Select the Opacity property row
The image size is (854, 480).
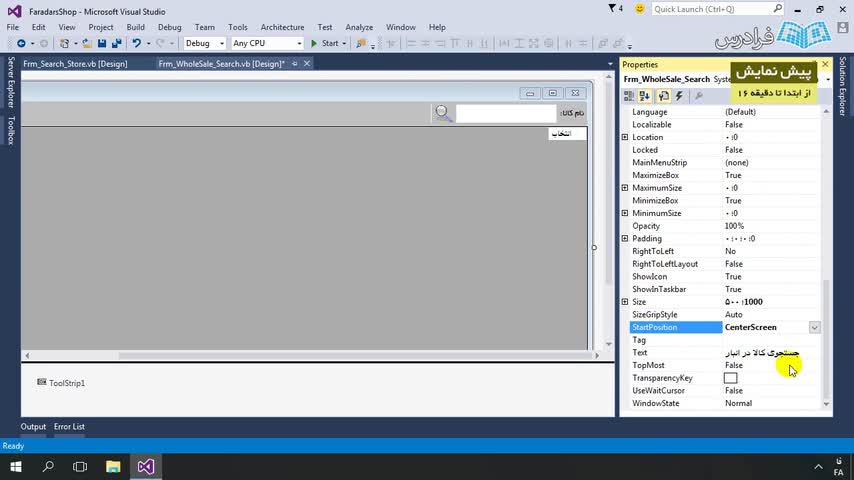click(722, 226)
